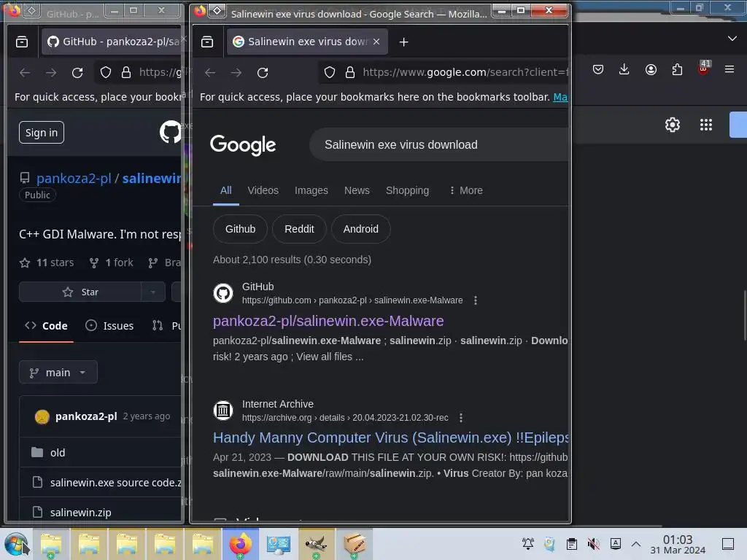Open the pankoza2-pl owner profile link

(74, 178)
